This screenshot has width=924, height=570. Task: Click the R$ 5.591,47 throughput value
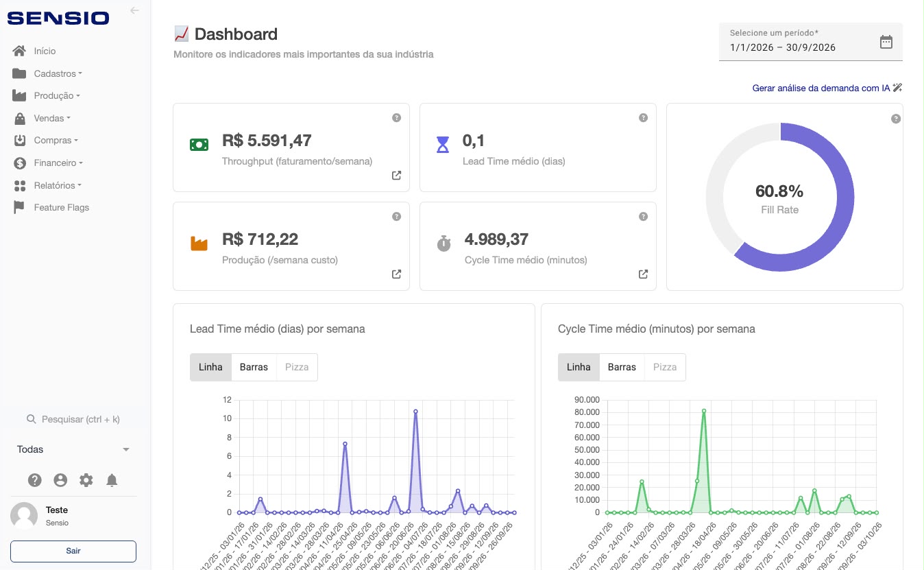point(267,141)
